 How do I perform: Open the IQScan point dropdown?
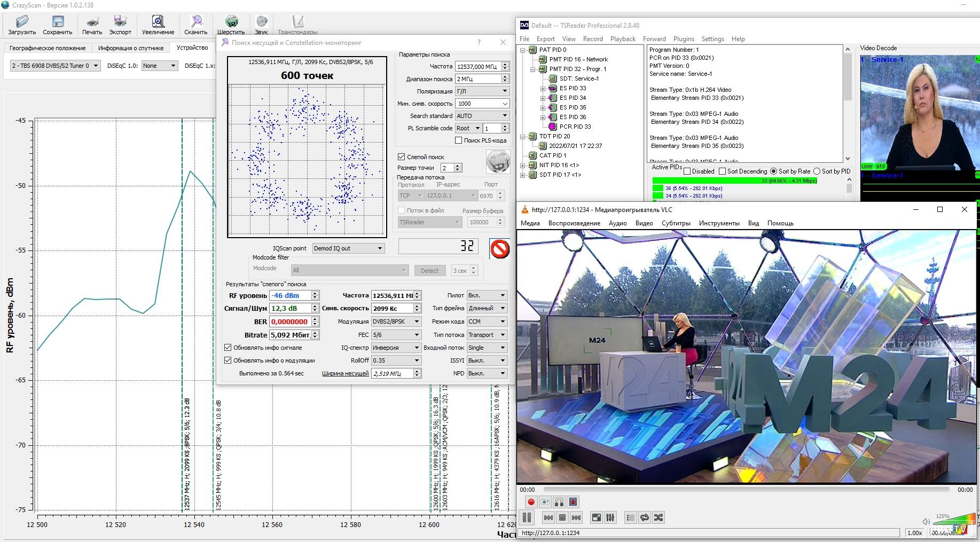348,248
